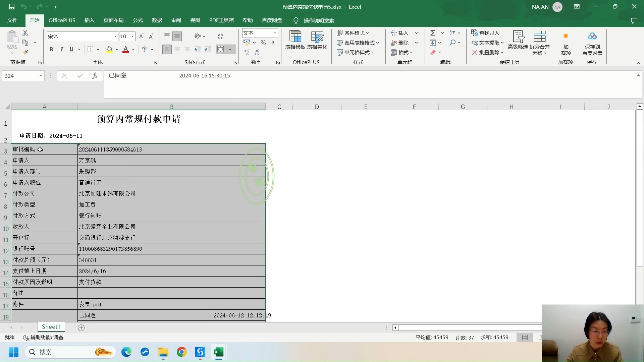644x362 pixels.
Task: Click the 拆分合并表格 button
Action: (x=540, y=43)
